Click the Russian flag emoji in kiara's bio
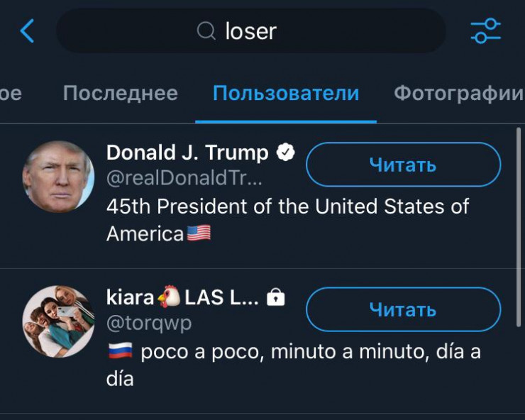 (120, 351)
